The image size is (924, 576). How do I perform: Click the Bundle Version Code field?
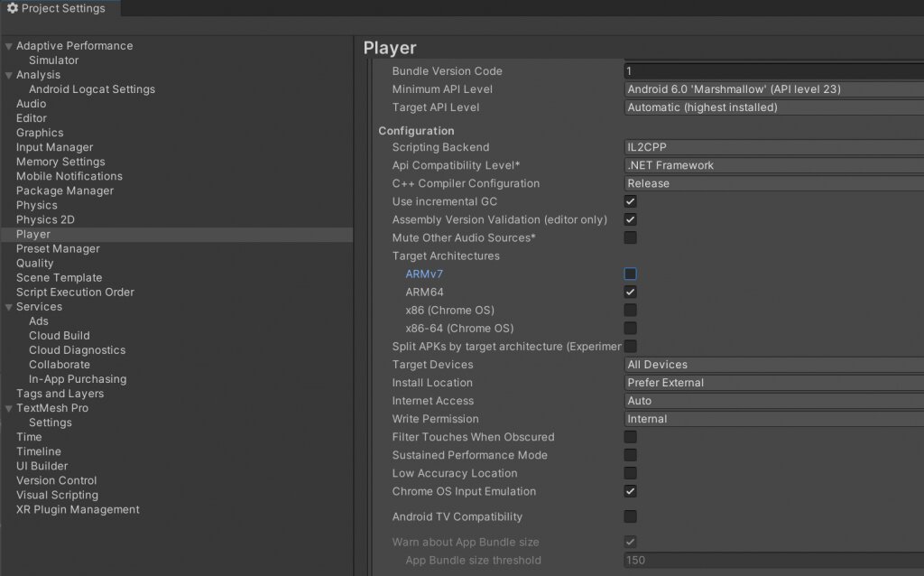pos(773,71)
